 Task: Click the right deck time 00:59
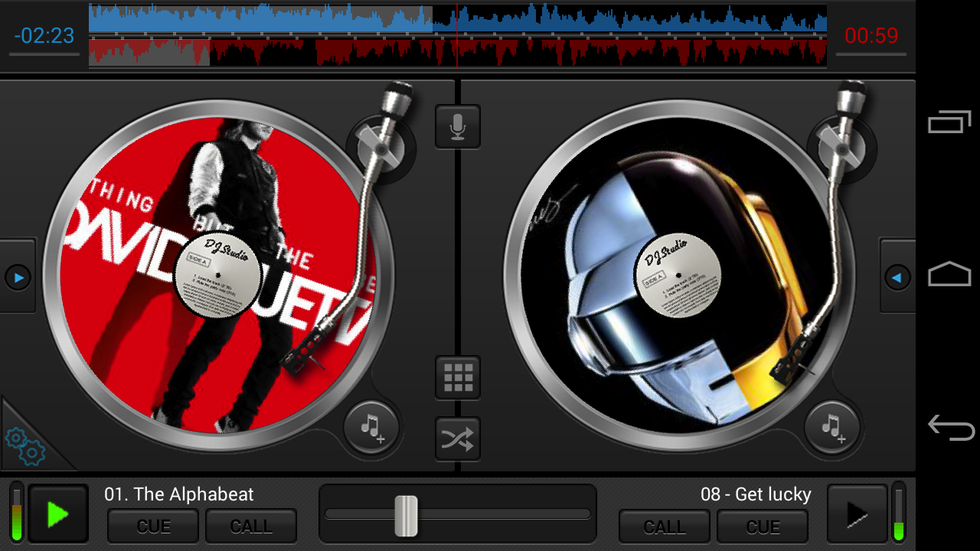(871, 35)
